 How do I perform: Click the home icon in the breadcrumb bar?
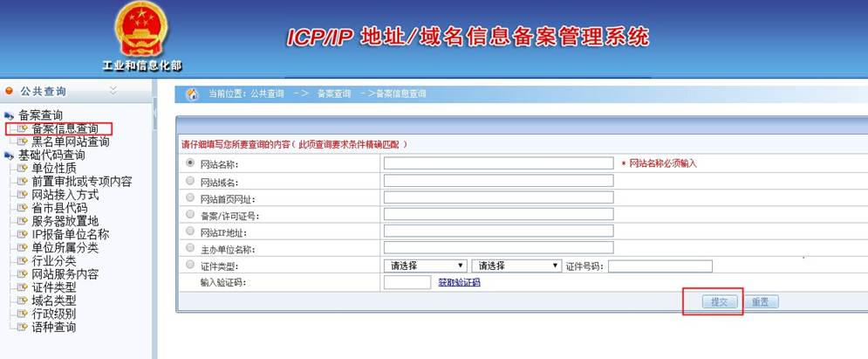click(192, 93)
